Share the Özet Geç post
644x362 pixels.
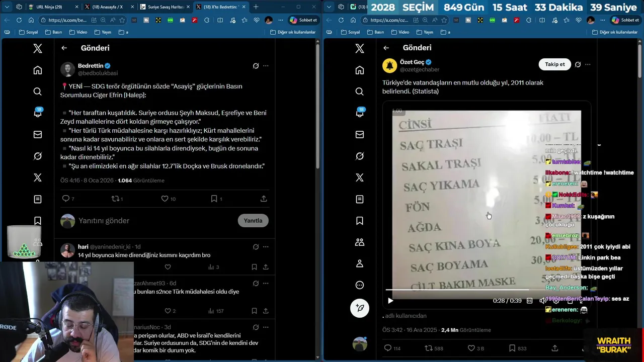(x=555, y=348)
